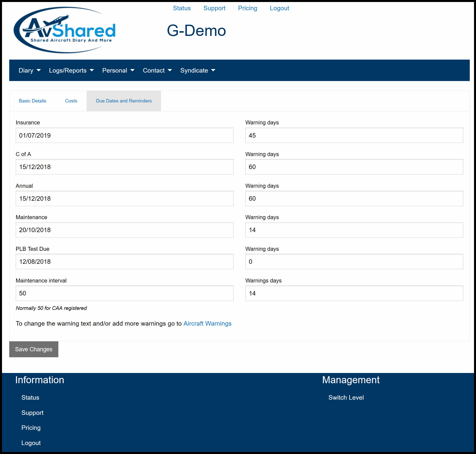
Task: Switch to the Basic Details tab
Action: click(32, 101)
